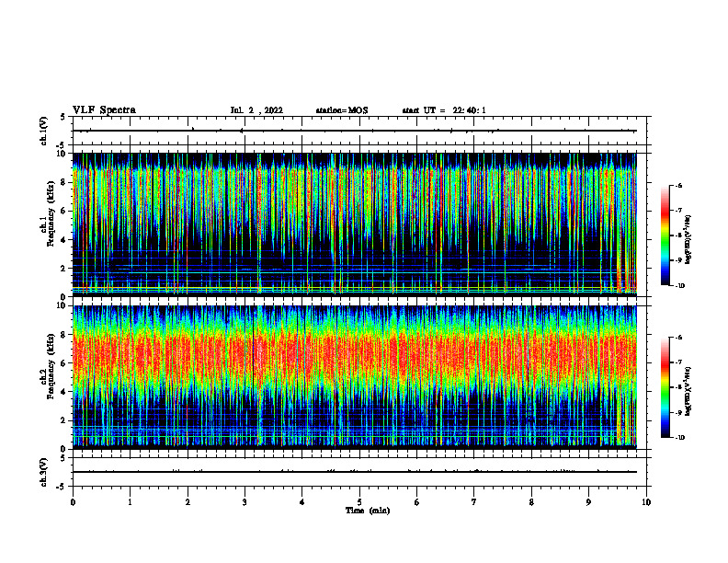Click the "0" kHz tick of ch.2 spectrogram
The height and width of the screenshot is (563, 728).
point(64,449)
